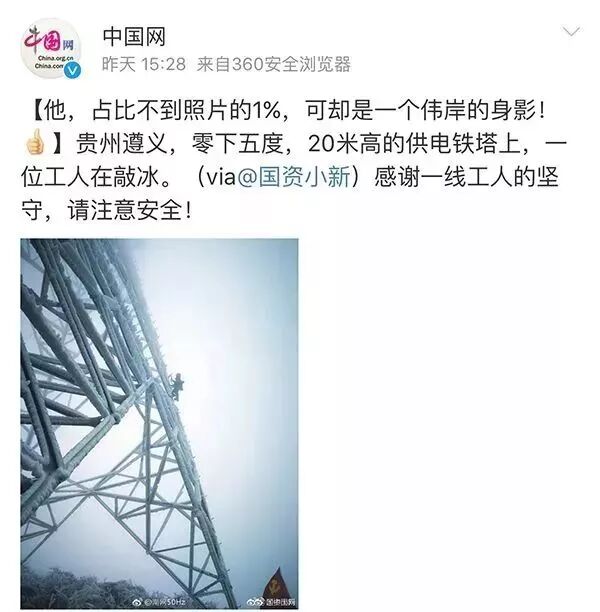Viewport: 600px width, 612px height.
Task: Click the thumbs-up emoji in the post
Action: (35, 142)
